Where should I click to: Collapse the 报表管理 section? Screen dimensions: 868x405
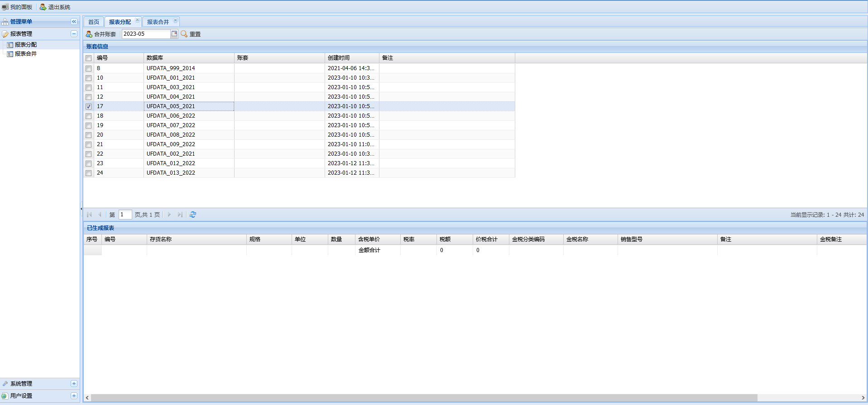74,34
